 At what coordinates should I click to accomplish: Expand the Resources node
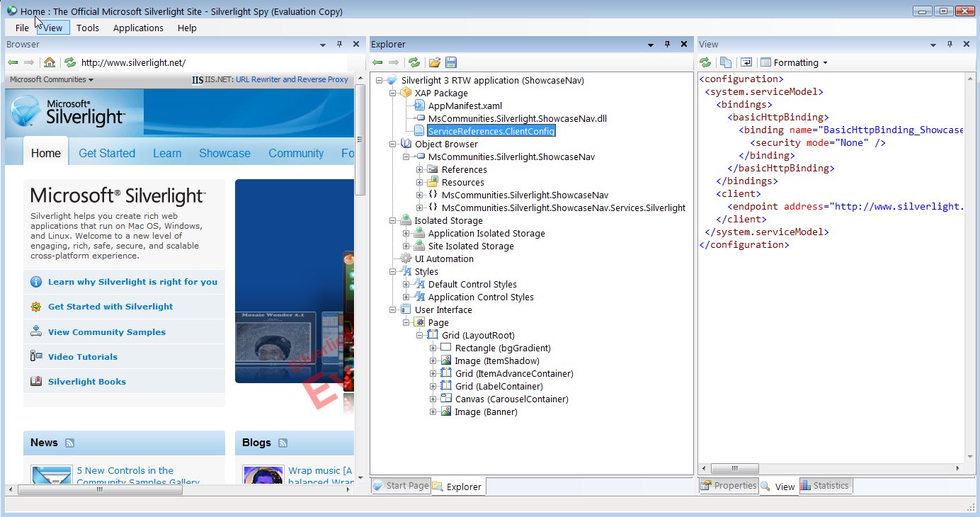pos(420,182)
